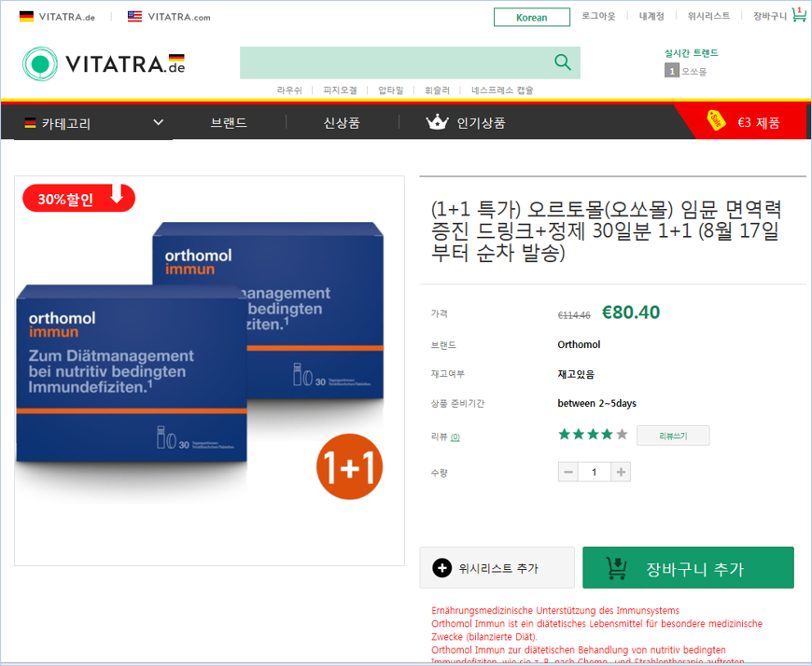
Task: Open the €3 제품 sale section
Action: pyautogui.click(x=758, y=122)
